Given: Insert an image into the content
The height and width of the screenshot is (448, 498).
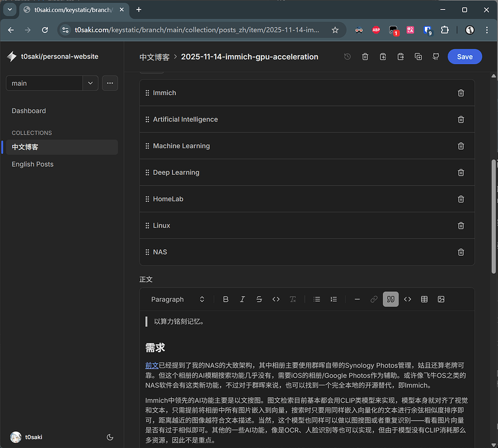Looking at the screenshot, I should coord(441,299).
